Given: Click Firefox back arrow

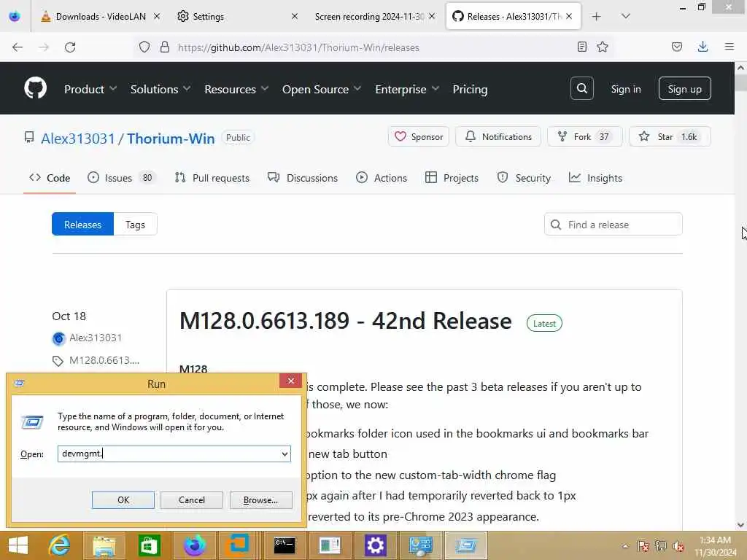Looking at the screenshot, I should (x=18, y=47).
